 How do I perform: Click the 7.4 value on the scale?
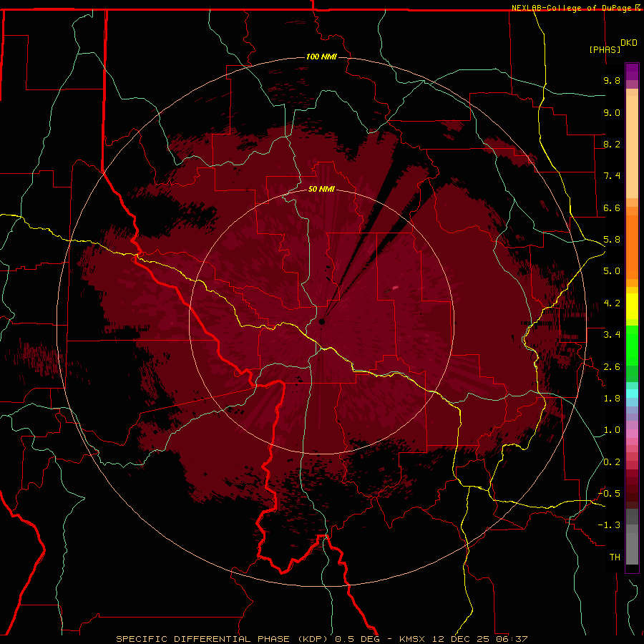612,176
